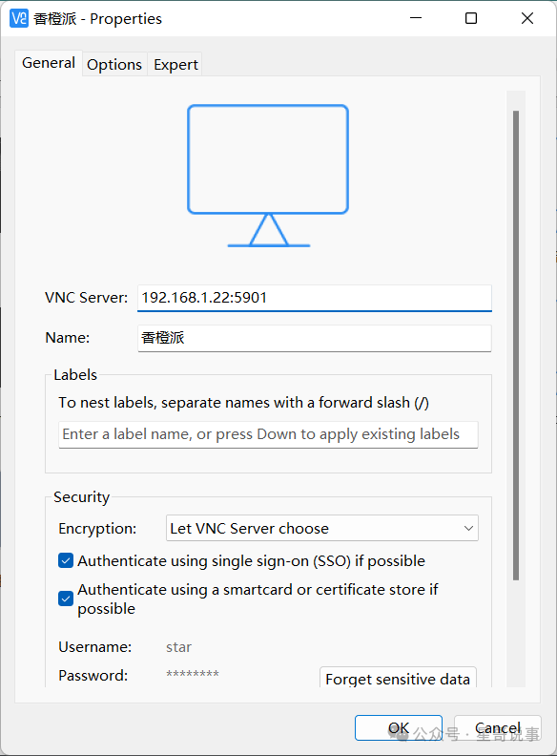
Task: Open the Encryption combo box
Action: point(321,528)
